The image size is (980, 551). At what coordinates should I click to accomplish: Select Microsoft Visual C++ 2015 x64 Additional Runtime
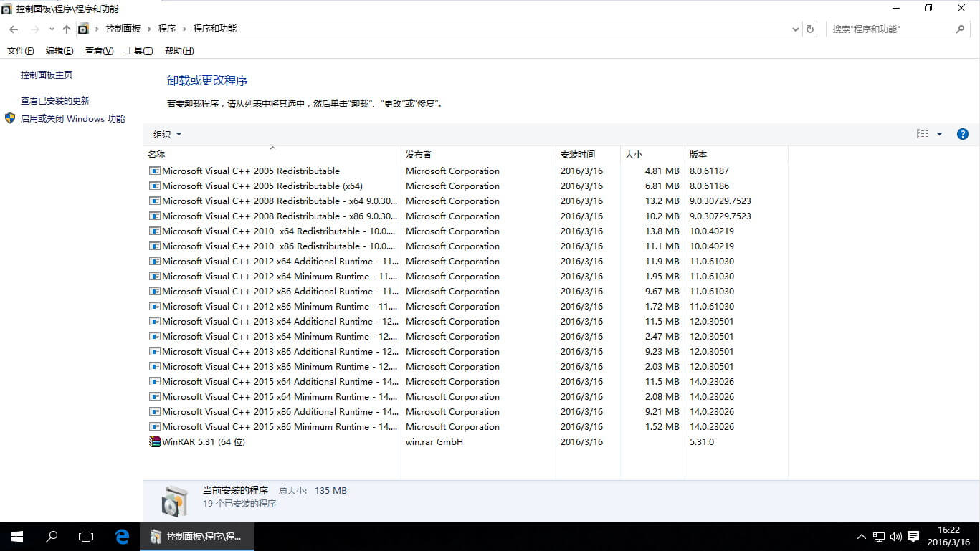[280, 382]
